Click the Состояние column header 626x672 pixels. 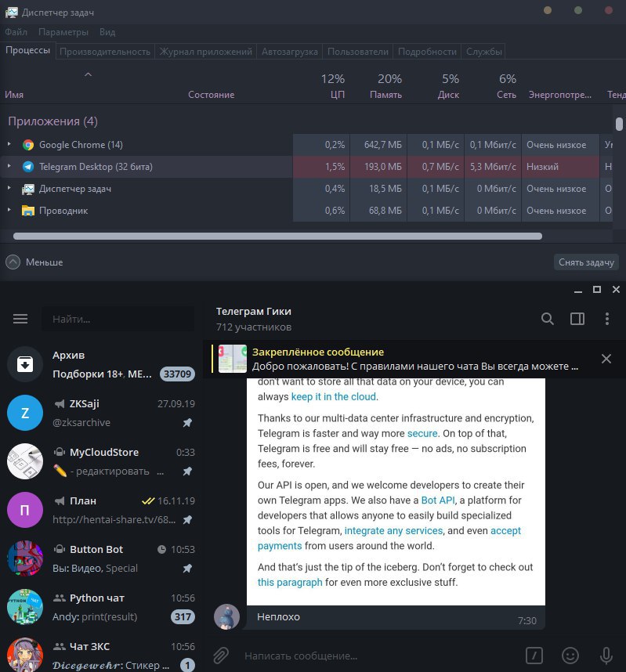211,95
